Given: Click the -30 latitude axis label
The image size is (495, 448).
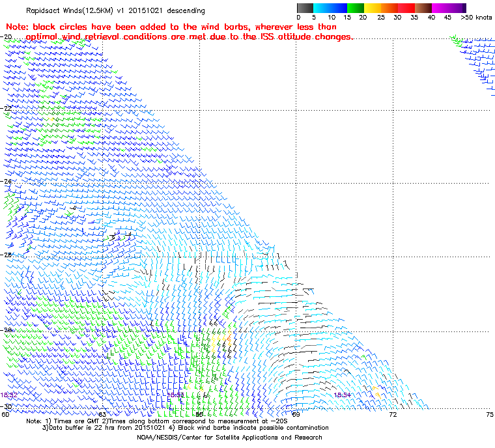Looking at the screenshot, I should [7, 406].
